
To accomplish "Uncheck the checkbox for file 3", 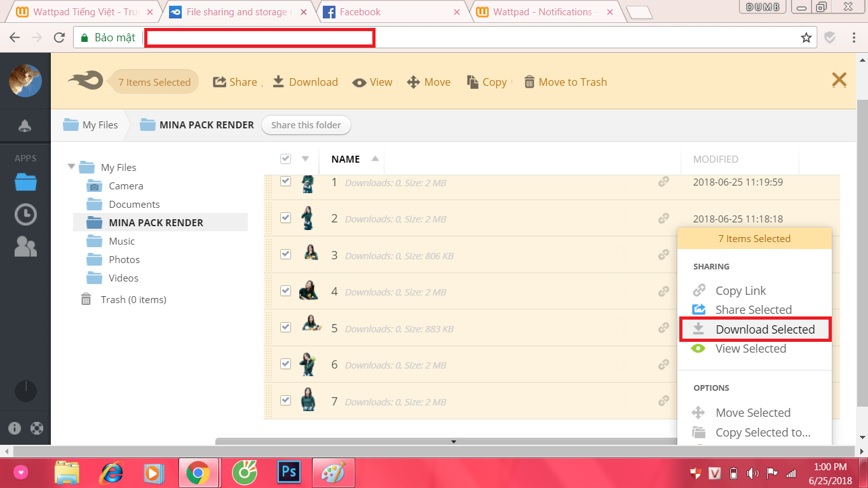I will (285, 254).
